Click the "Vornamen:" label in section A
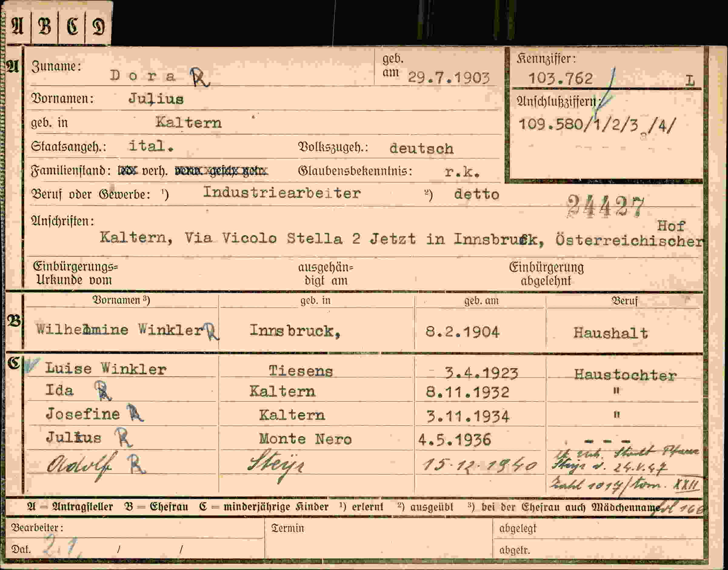728x570 pixels. [x=62, y=99]
